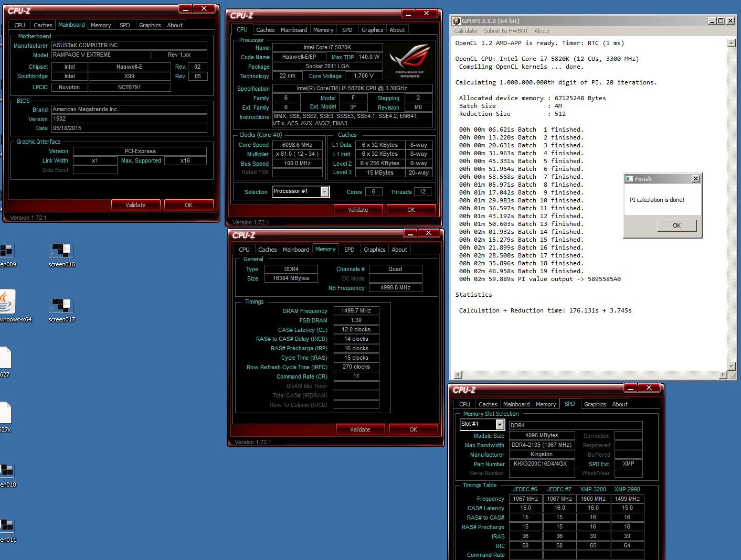This screenshot has height=560, width=741.
Task: Click the Level 3 cache 15 MBytes value
Action: [380, 173]
